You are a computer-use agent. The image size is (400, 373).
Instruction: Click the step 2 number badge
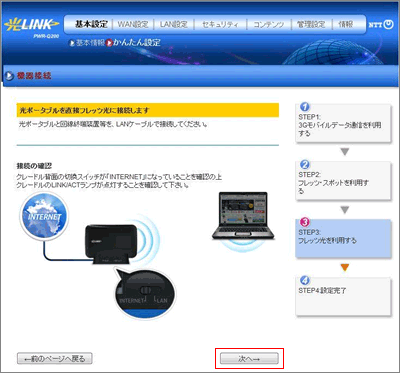pos(305,165)
